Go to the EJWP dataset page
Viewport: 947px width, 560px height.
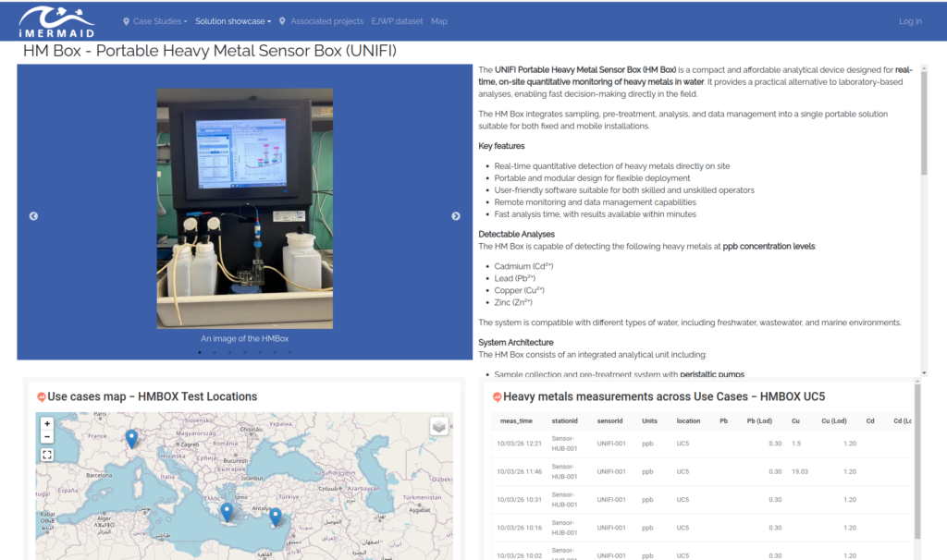397,21
